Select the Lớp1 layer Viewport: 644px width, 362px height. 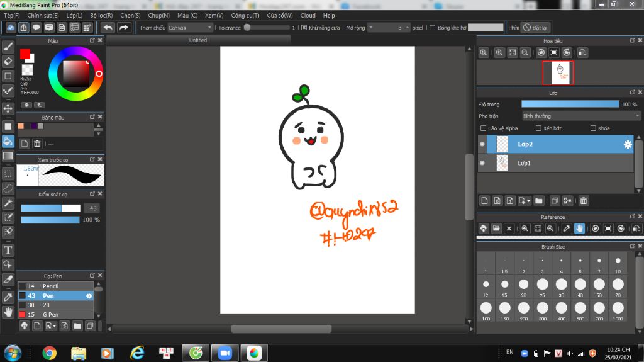pyautogui.click(x=556, y=163)
